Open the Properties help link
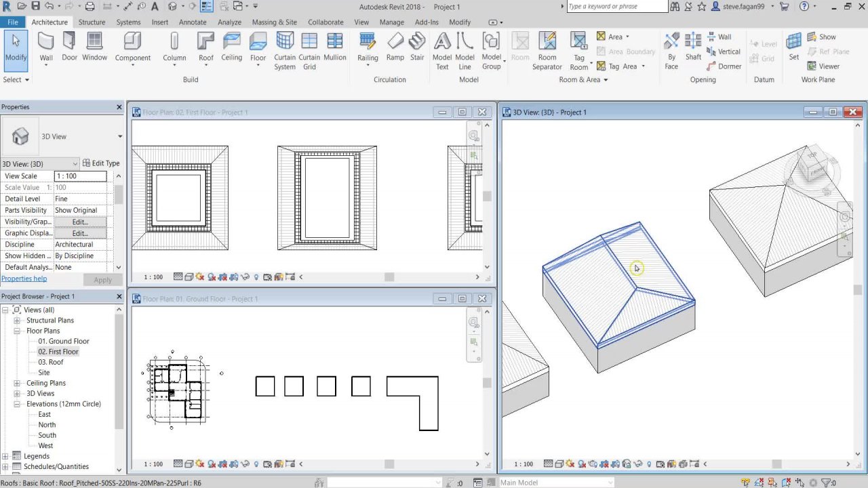 coord(24,278)
